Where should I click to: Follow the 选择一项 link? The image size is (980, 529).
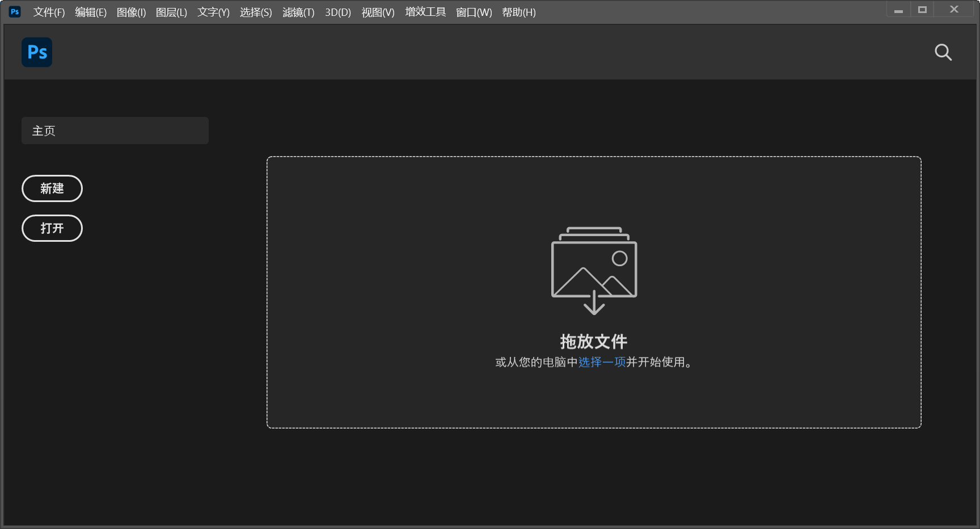point(602,362)
